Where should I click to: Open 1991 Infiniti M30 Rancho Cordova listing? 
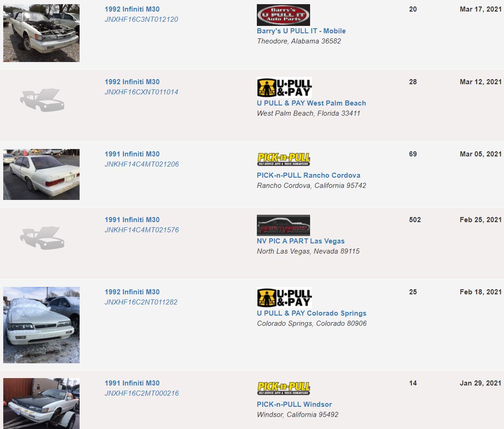pyautogui.click(x=132, y=154)
